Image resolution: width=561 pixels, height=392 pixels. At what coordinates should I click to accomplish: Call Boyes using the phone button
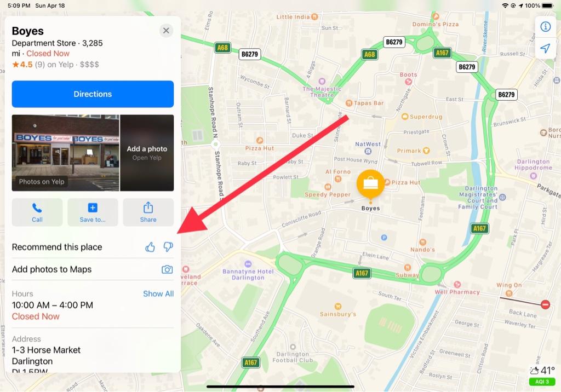click(x=37, y=212)
